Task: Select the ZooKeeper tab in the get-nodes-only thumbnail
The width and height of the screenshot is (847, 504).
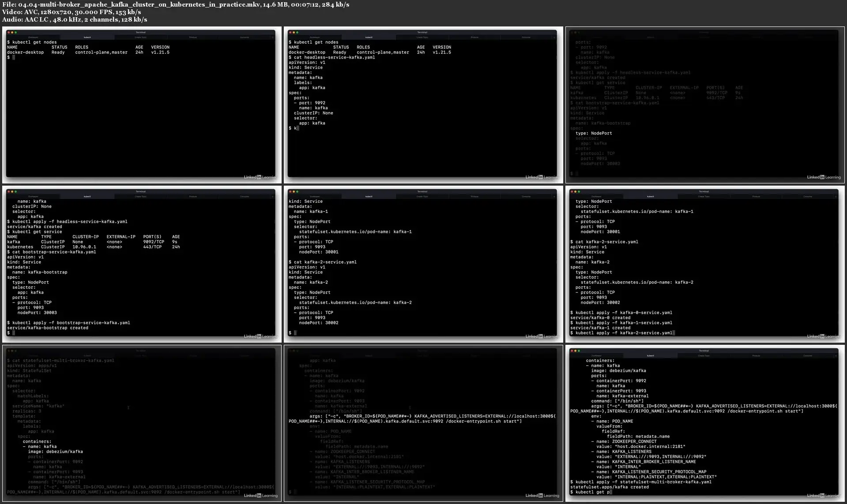Action: pyautogui.click(x=33, y=37)
